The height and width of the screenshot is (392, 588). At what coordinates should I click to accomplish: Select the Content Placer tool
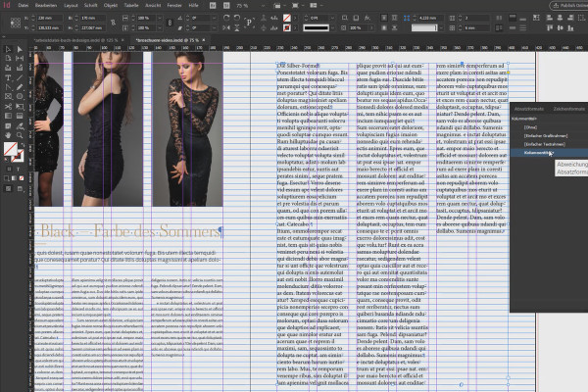pos(20,68)
